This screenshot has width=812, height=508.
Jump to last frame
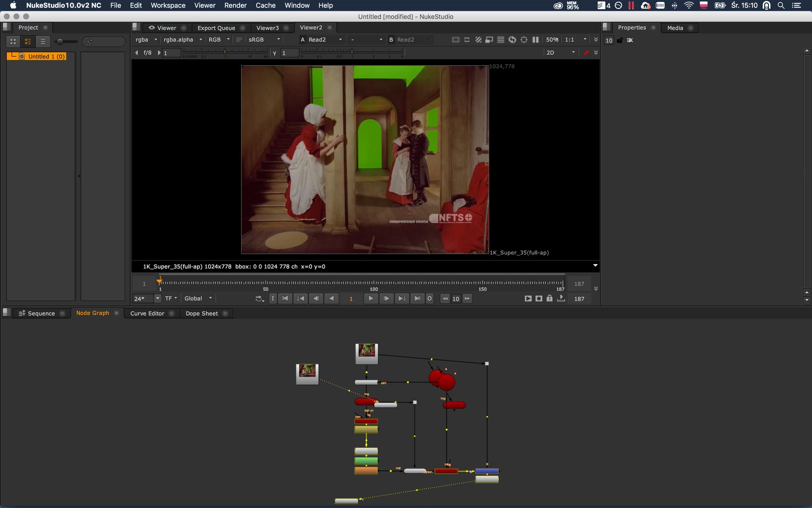pyautogui.click(x=417, y=299)
